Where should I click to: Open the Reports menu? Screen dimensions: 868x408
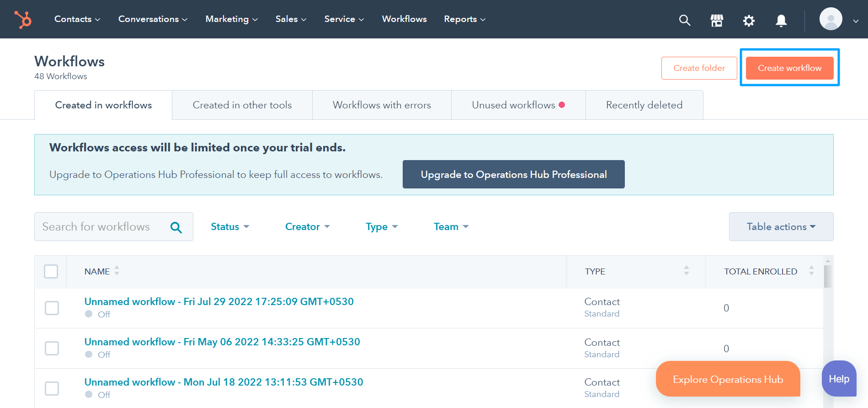click(x=465, y=19)
